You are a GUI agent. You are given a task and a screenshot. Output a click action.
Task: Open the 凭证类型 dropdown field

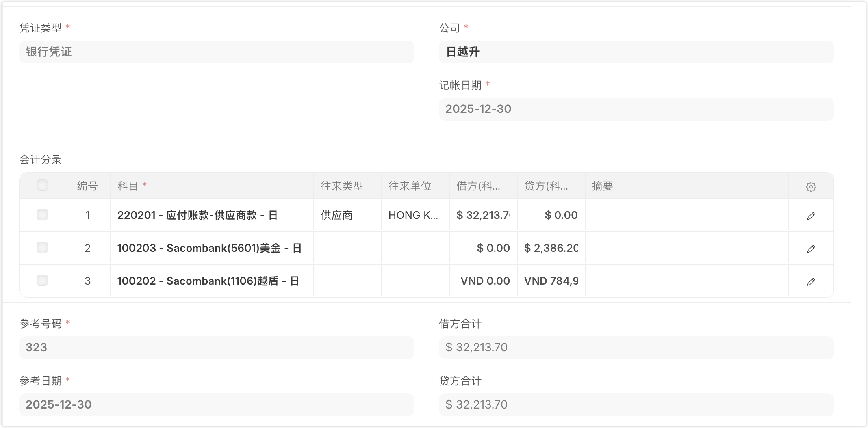pos(217,52)
